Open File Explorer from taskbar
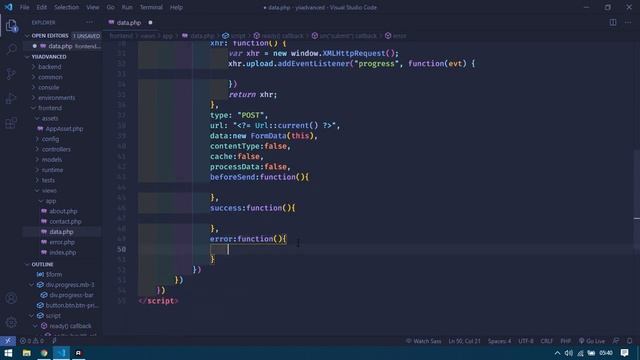640x360 pixels. 27,353
